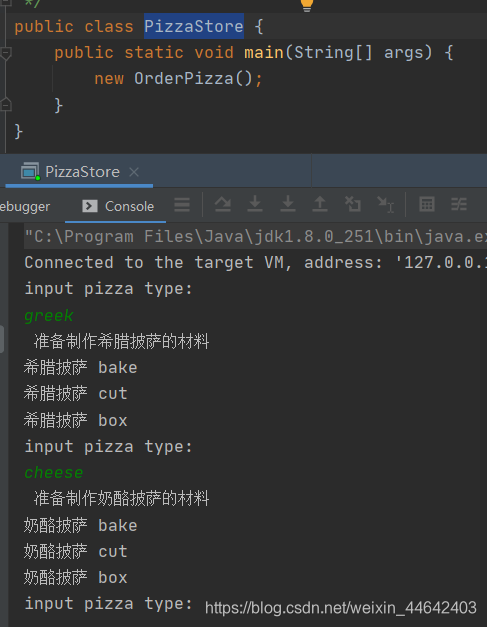The image size is (487, 627).
Task: Click Drop Frame icon
Action: coord(353,204)
